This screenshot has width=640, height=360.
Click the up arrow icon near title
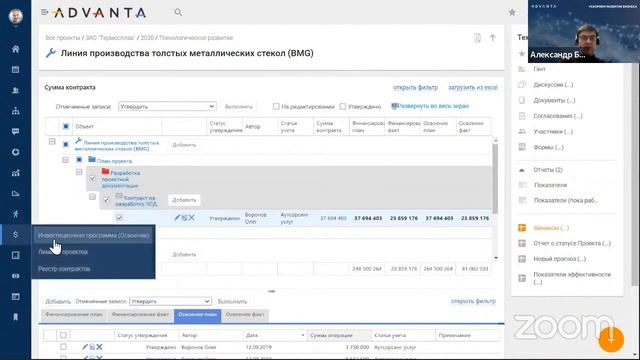pyautogui.click(x=493, y=38)
